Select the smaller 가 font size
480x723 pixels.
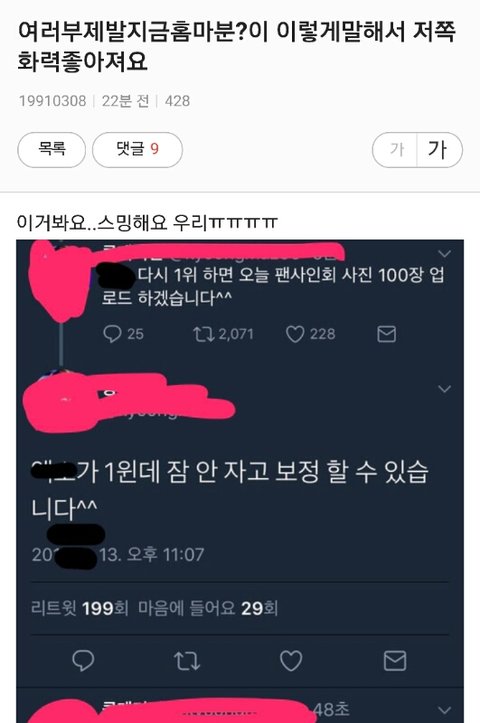(395, 149)
